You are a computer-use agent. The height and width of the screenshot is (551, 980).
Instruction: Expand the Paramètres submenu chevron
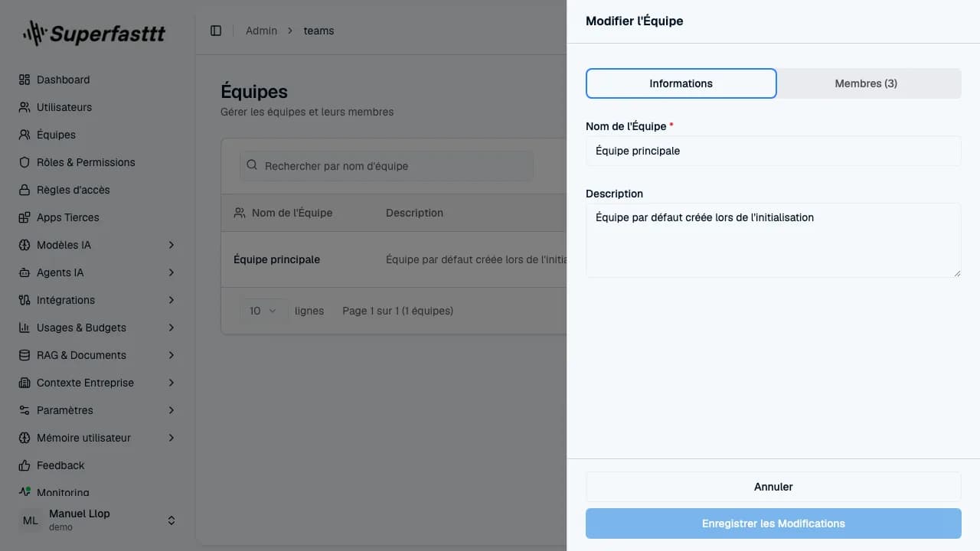pos(171,410)
